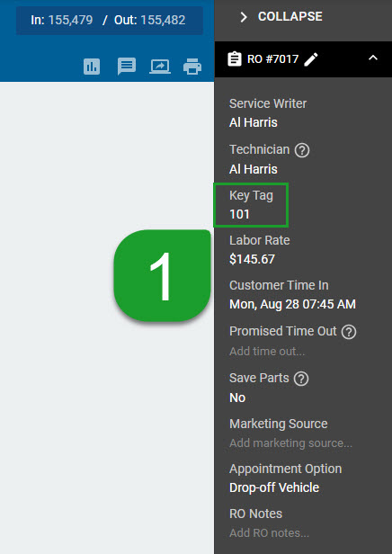Collapse the side panel

coord(281,16)
